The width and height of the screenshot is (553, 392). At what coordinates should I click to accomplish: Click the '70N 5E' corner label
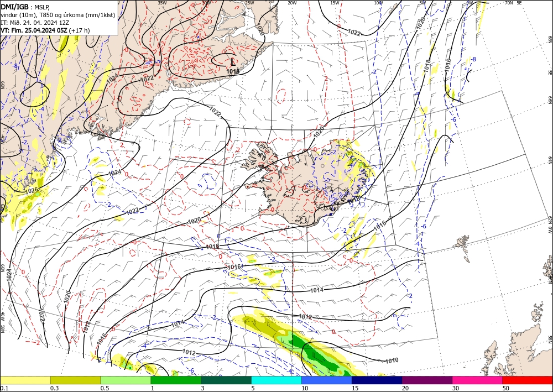513,3
